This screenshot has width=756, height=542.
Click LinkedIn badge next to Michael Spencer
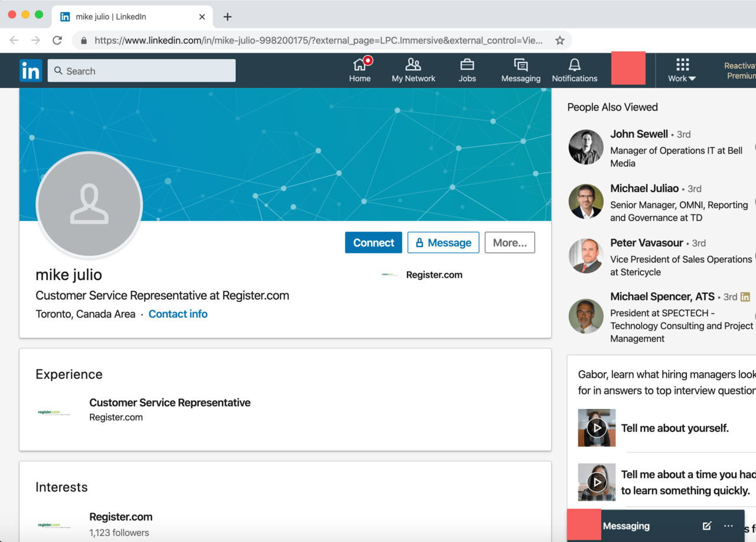click(745, 297)
